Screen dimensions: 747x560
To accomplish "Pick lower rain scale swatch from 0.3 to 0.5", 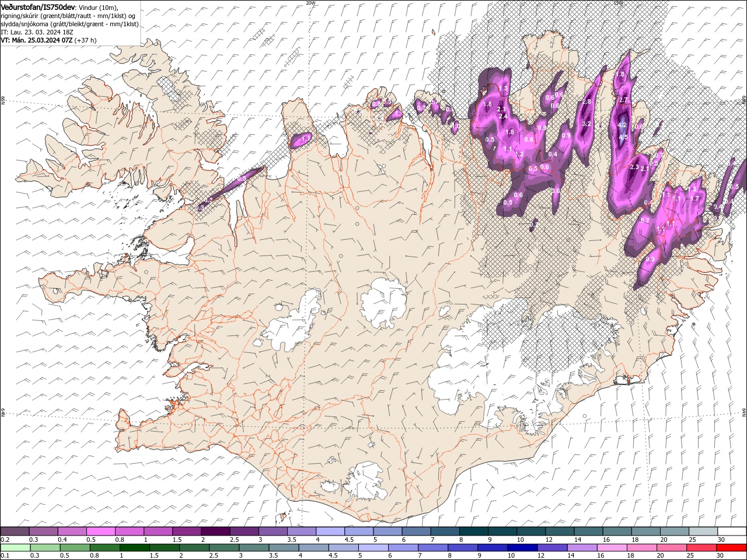I will pos(45,548).
